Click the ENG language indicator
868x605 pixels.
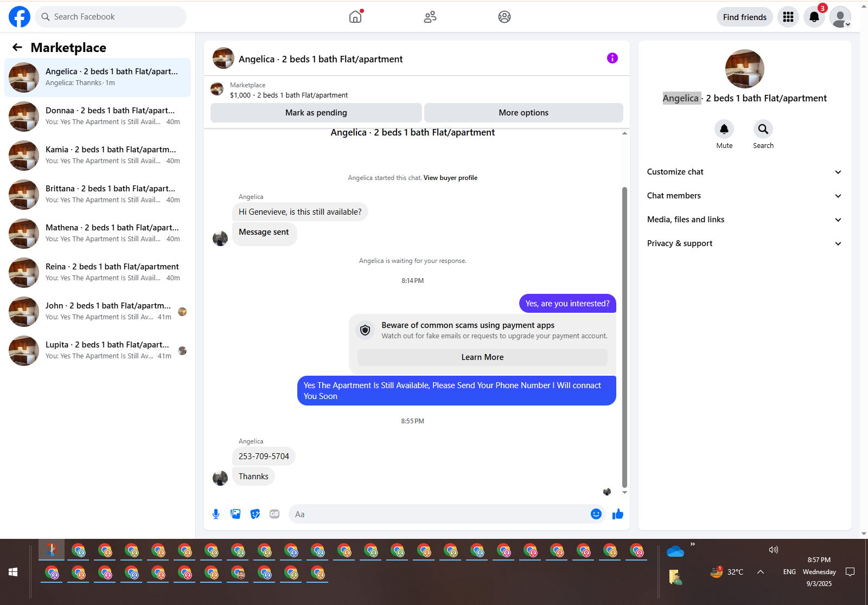click(789, 572)
